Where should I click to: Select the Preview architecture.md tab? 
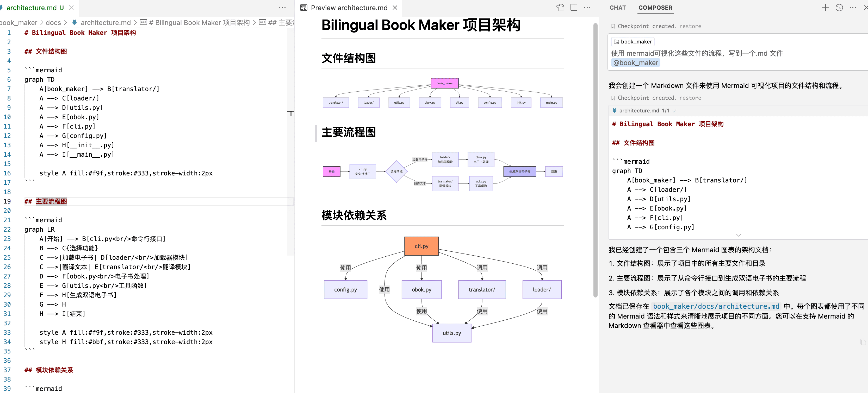point(349,7)
